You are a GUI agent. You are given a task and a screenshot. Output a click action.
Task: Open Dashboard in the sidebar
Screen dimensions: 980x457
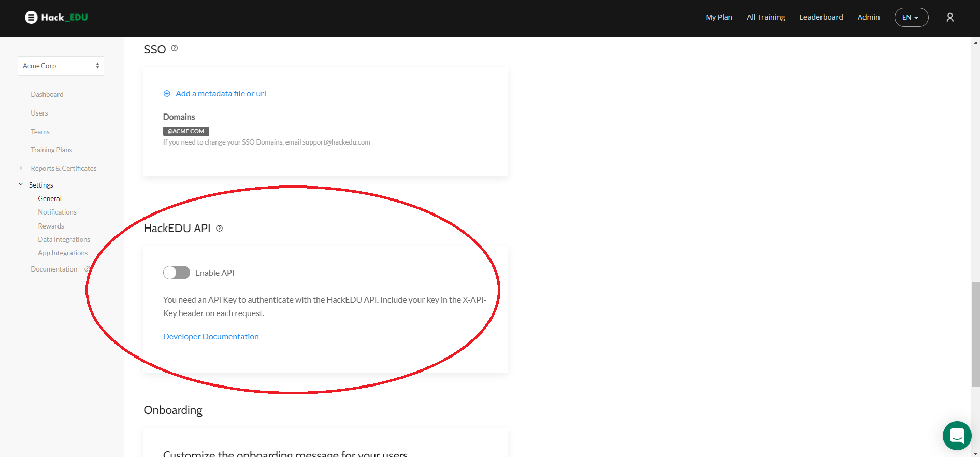tap(47, 94)
